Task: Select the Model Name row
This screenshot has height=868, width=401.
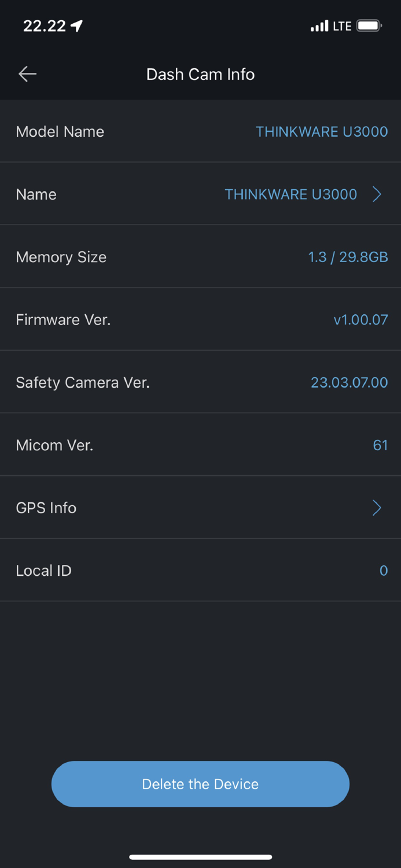Action: click(x=200, y=131)
